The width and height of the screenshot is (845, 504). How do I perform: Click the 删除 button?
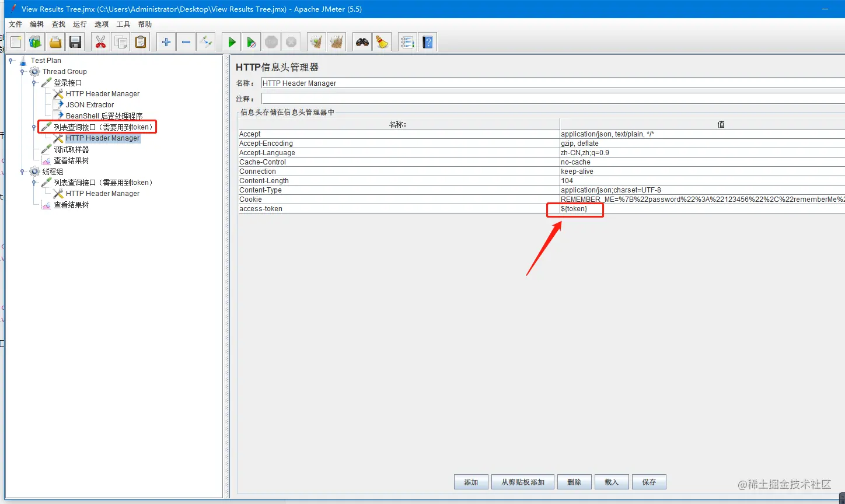(x=574, y=482)
